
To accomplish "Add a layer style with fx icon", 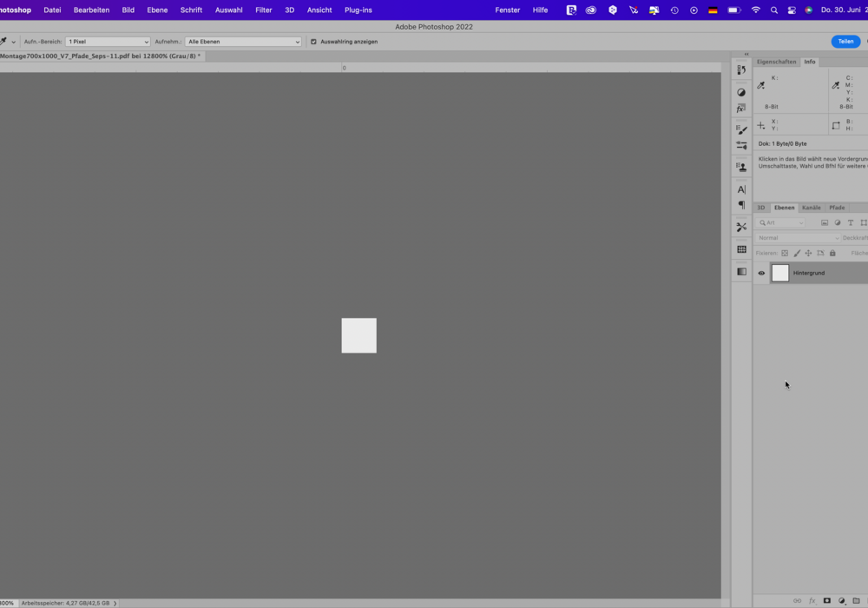I will [812, 601].
